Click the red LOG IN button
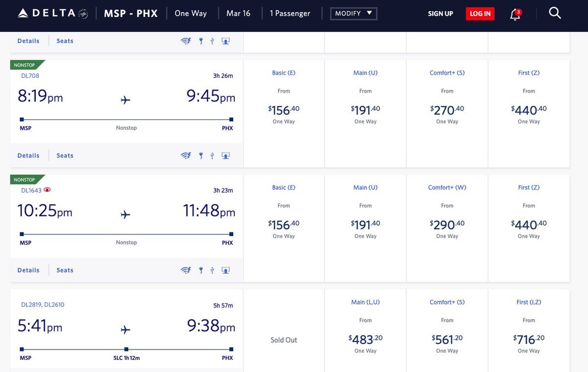The height and width of the screenshot is (372, 588). (x=480, y=14)
